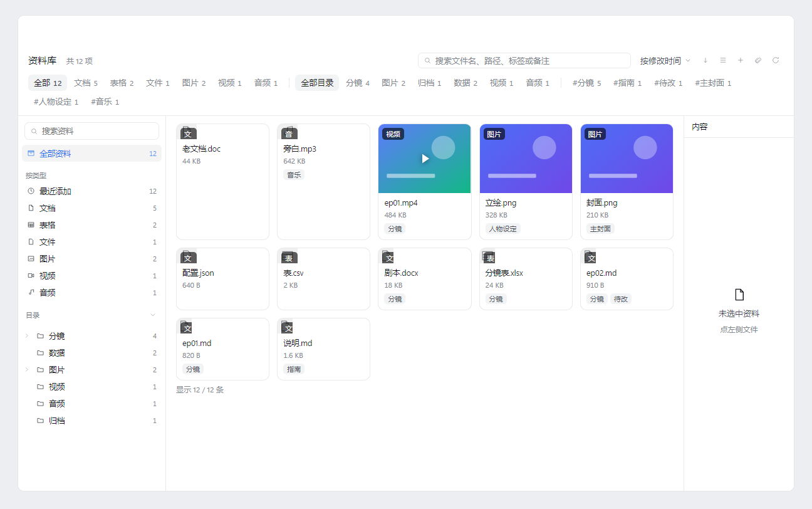Select the 文件 1 type filter tab

pos(158,83)
